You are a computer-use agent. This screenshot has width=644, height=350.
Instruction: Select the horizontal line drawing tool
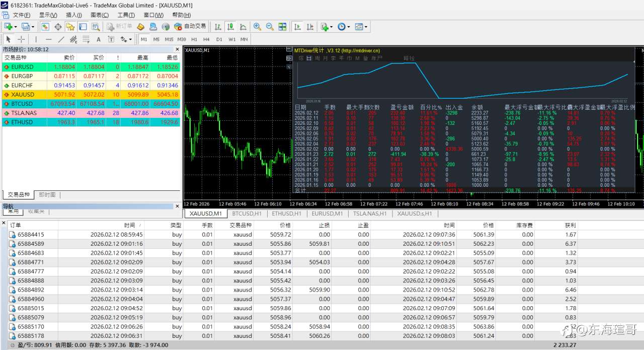point(48,39)
